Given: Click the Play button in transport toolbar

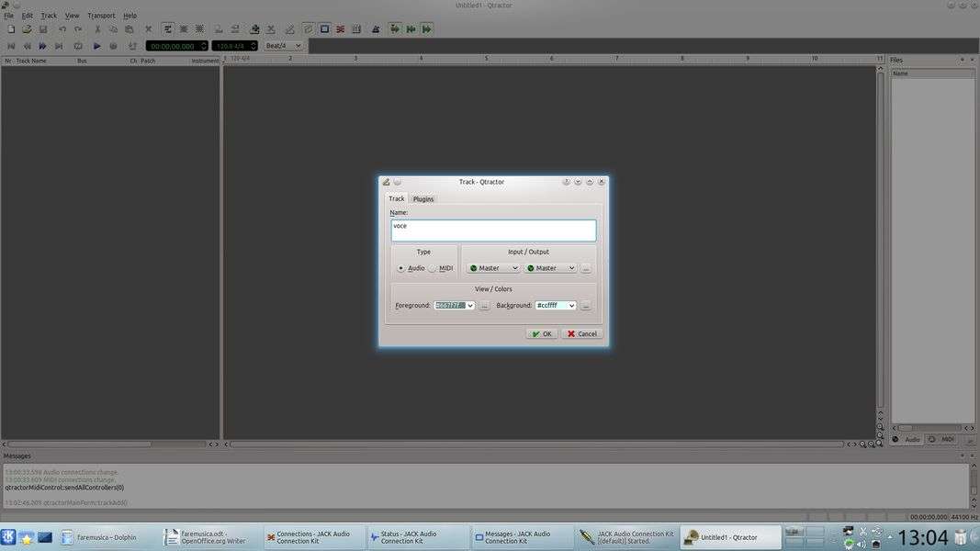Looking at the screenshot, I should coord(96,46).
